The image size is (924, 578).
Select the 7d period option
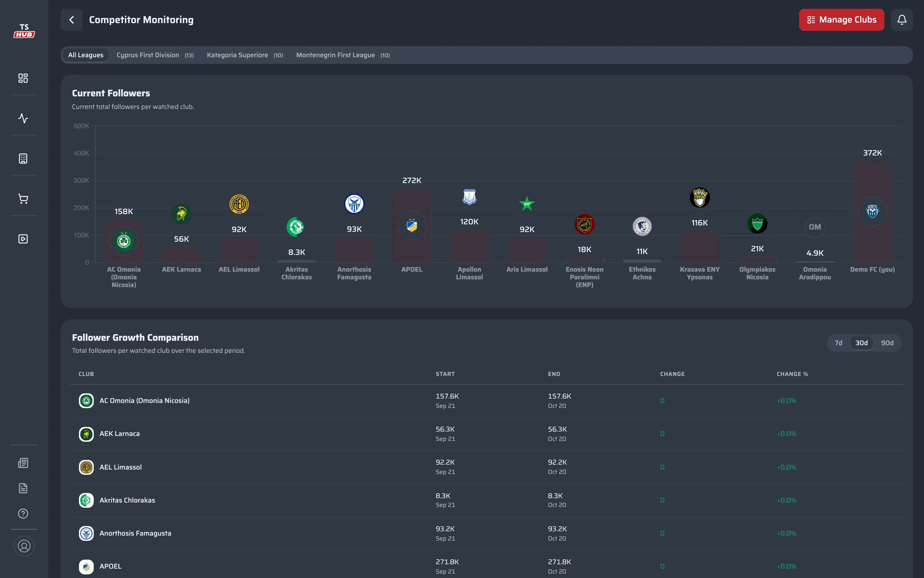(x=838, y=343)
